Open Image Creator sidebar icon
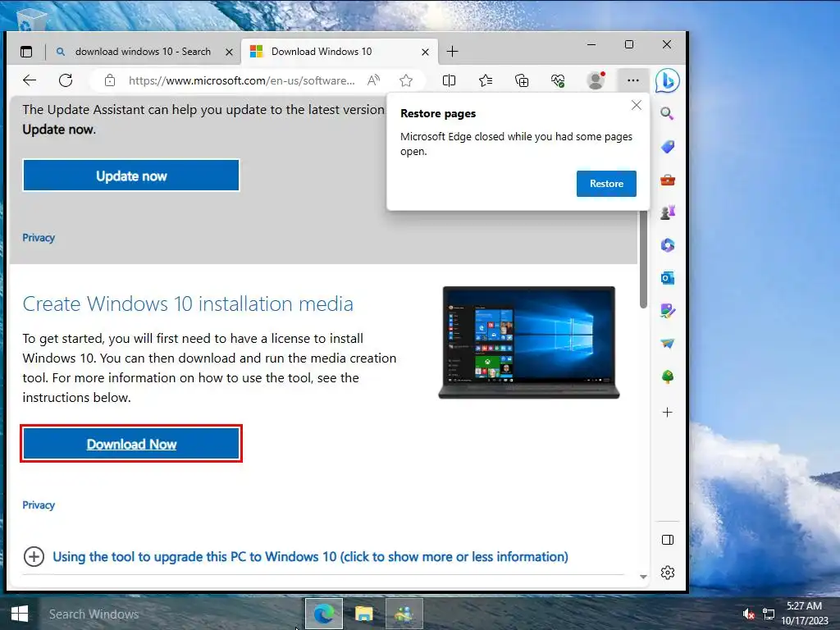Screen dimensions: 840x630 point(668,311)
